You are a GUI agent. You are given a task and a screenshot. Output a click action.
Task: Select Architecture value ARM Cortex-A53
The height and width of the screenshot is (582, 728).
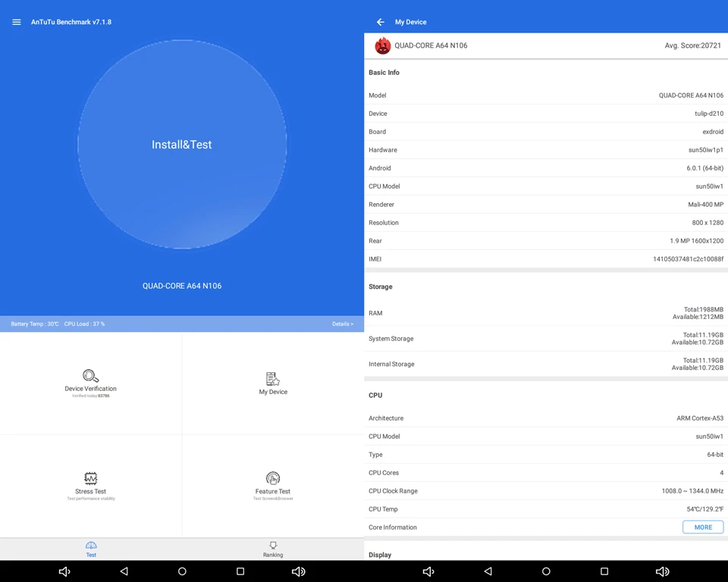pos(700,418)
